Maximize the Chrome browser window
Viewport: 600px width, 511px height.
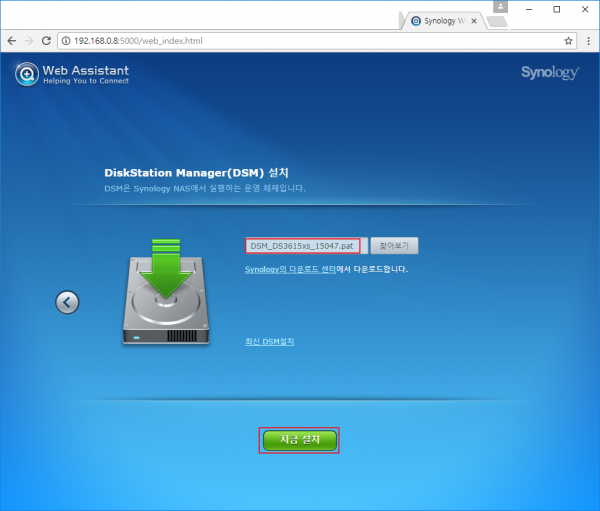click(x=556, y=8)
